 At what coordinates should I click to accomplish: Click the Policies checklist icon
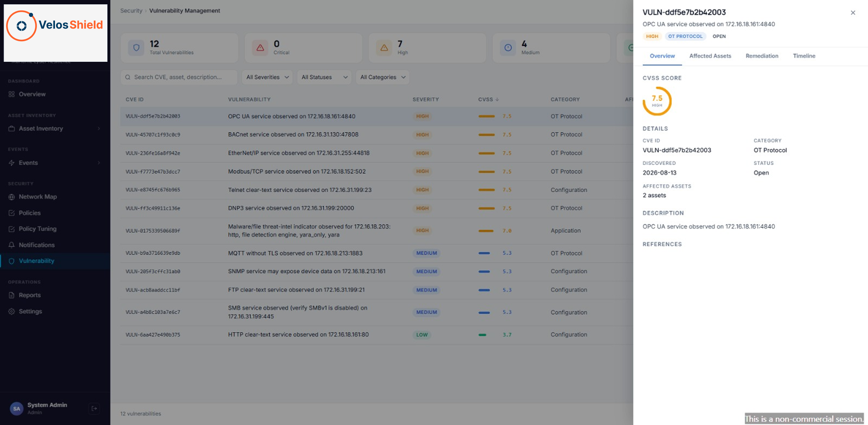tap(12, 213)
